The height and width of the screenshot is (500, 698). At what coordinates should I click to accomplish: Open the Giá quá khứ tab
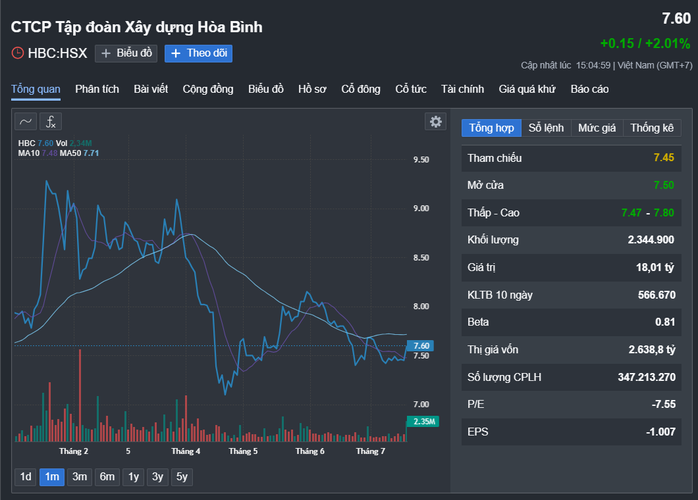coord(527,89)
